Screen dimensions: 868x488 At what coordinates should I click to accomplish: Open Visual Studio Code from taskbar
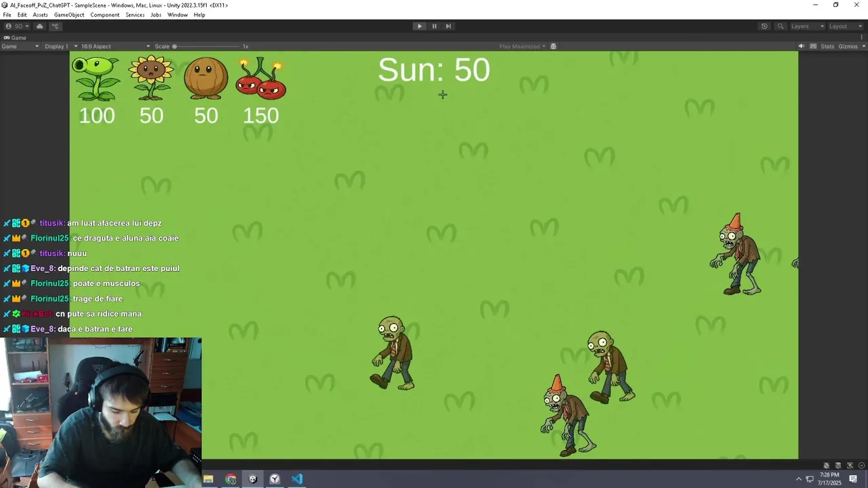click(297, 479)
